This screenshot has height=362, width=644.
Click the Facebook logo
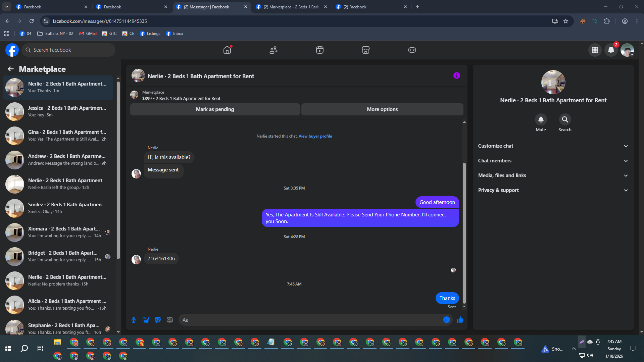click(x=12, y=50)
